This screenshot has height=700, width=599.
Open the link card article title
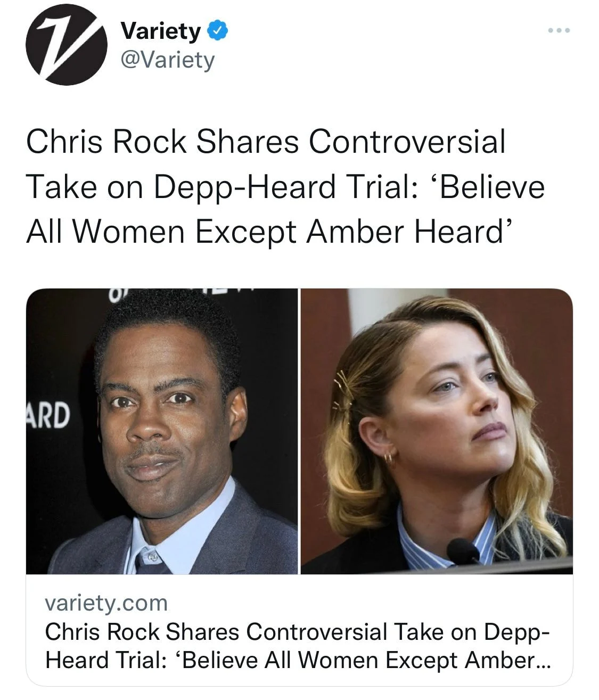coord(298,646)
